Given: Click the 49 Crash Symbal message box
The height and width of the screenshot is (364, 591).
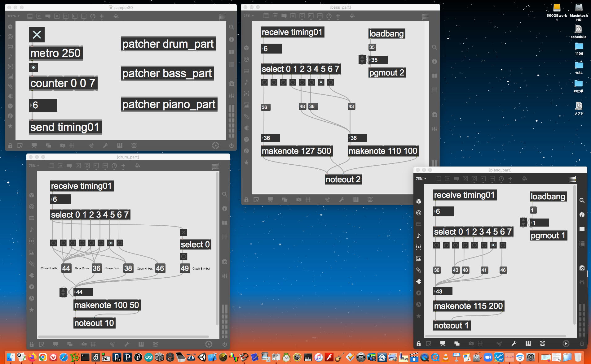Looking at the screenshot, I should 185,268.
